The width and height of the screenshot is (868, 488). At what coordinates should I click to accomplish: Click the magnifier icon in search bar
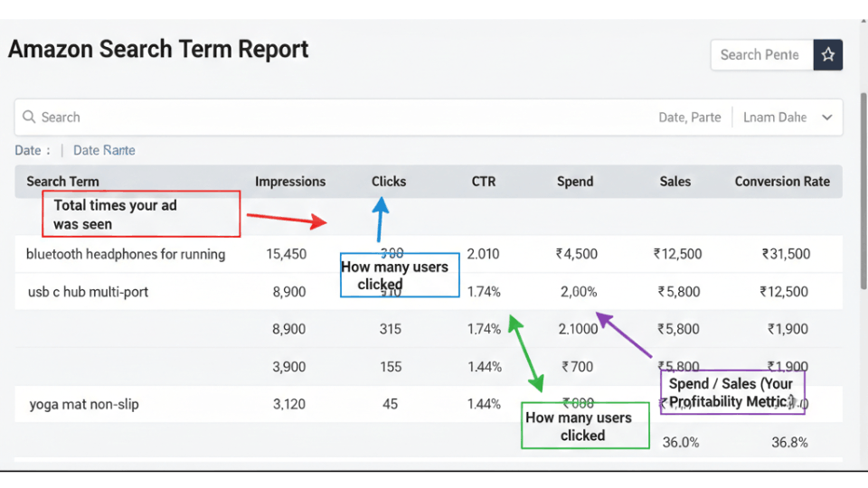point(29,117)
